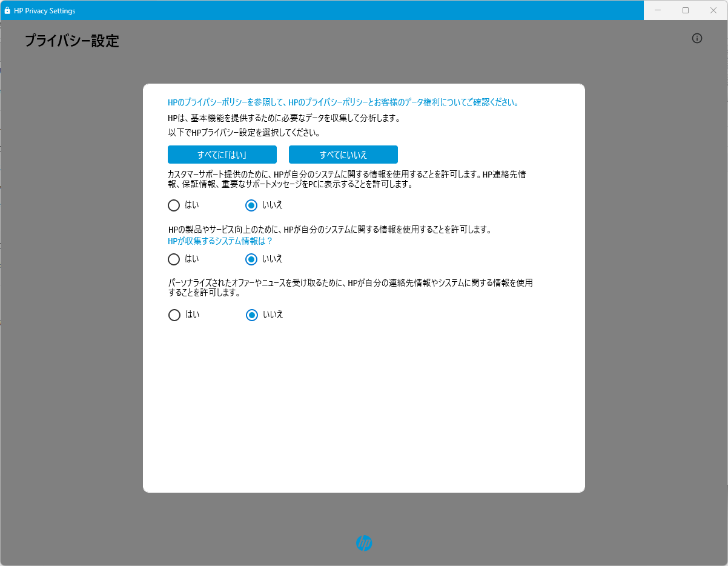Pick いいえ for personalized offers and news
The image size is (728, 566).
point(252,315)
